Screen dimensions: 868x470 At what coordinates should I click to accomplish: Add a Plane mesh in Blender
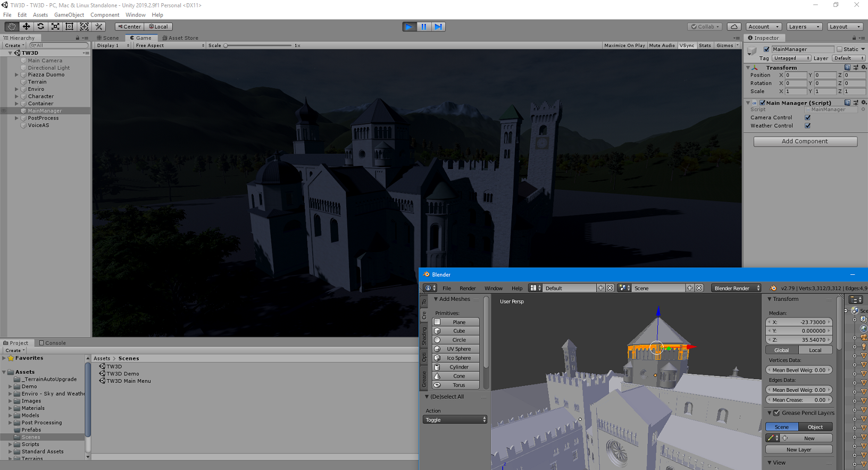(x=456, y=322)
